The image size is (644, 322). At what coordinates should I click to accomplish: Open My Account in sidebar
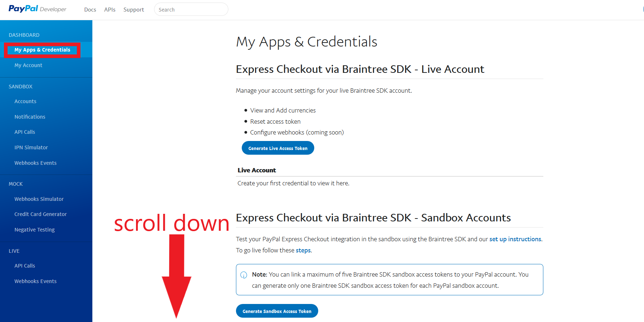tap(28, 65)
